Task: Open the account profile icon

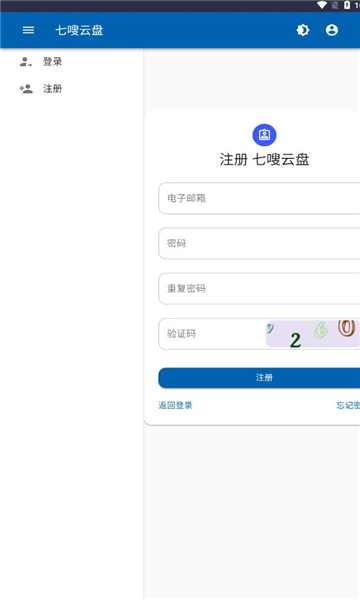Action: click(332, 30)
